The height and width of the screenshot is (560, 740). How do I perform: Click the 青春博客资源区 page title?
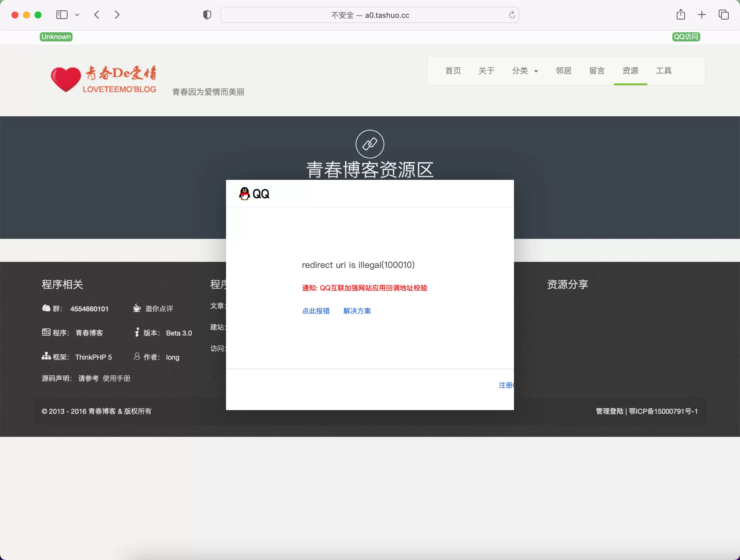(x=370, y=170)
